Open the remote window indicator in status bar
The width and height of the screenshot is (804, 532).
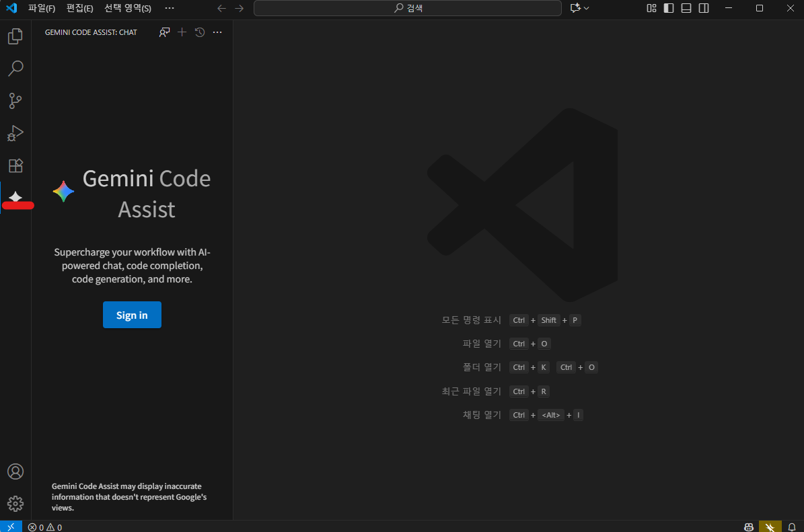tap(11, 527)
